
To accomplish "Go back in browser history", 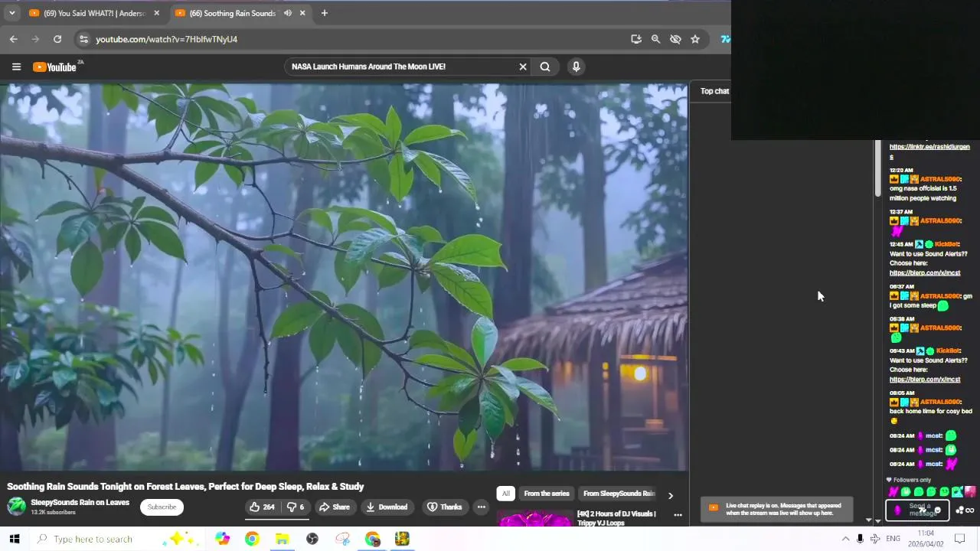I will 14,39.
